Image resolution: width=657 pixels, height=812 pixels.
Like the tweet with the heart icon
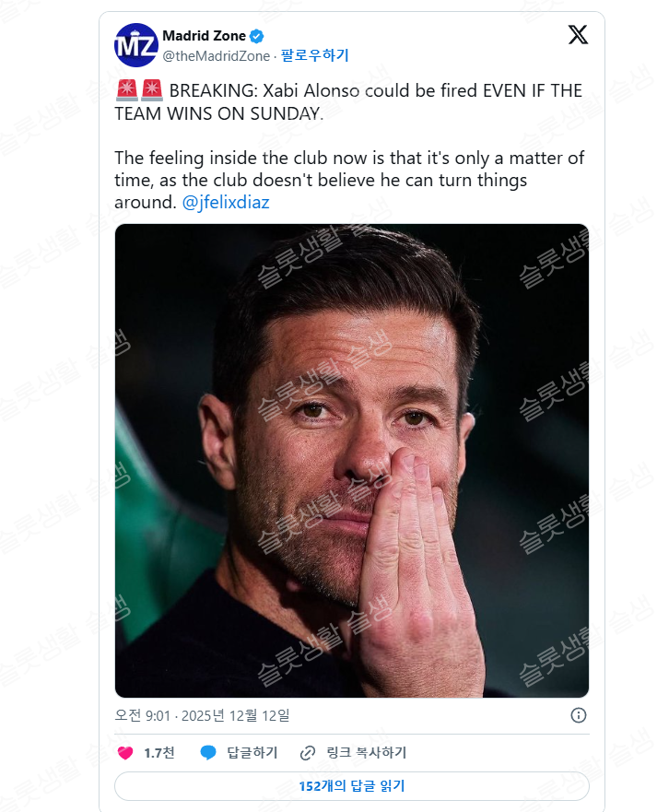[x=125, y=753]
